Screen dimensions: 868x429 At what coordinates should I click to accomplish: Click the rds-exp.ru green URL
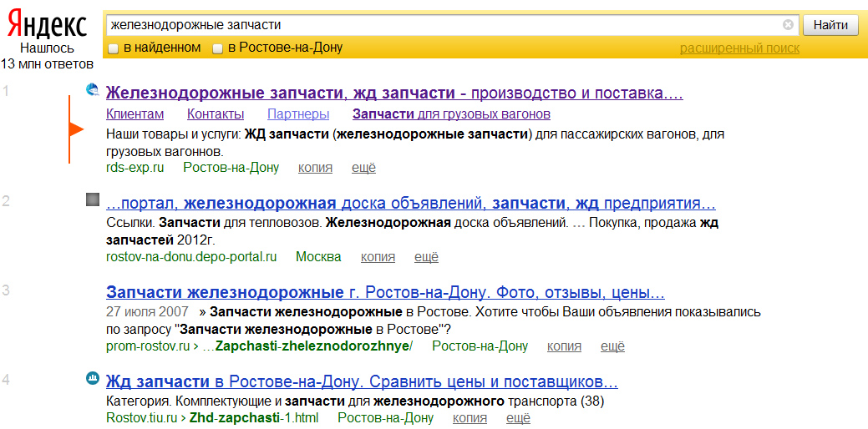[135, 168]
